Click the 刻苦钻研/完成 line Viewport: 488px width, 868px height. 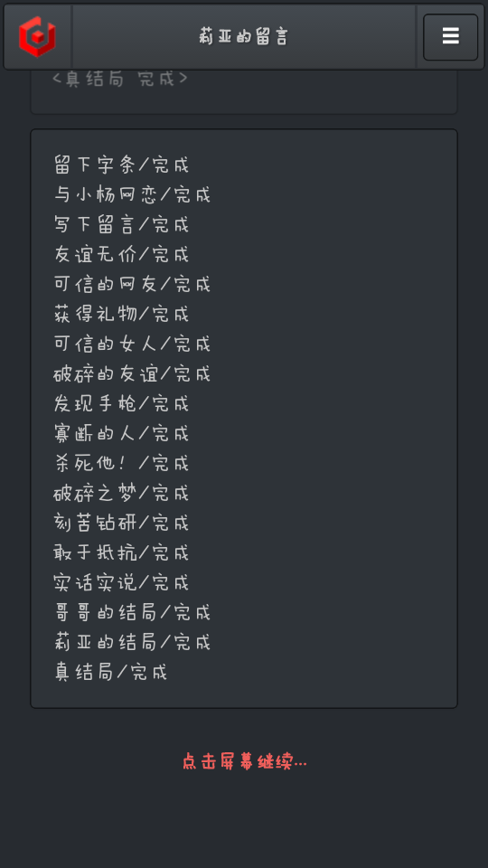click(x=121, y=524)
